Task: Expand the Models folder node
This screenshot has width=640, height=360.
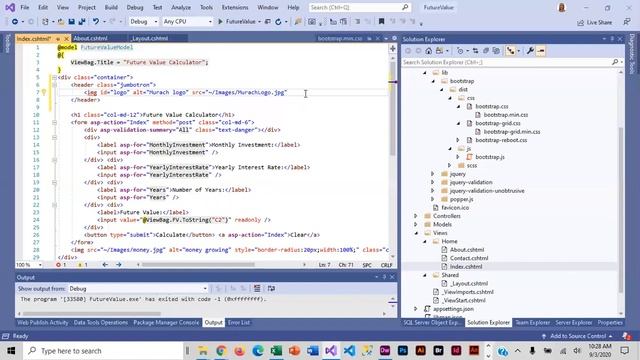Action: (x=416, y=224)
